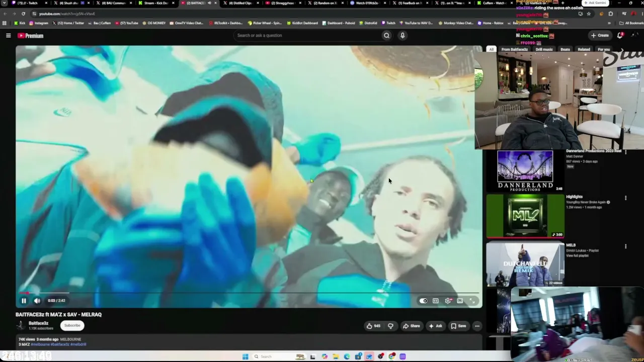
Task: Enter full screen mode
Action: [x=472, y=301]
